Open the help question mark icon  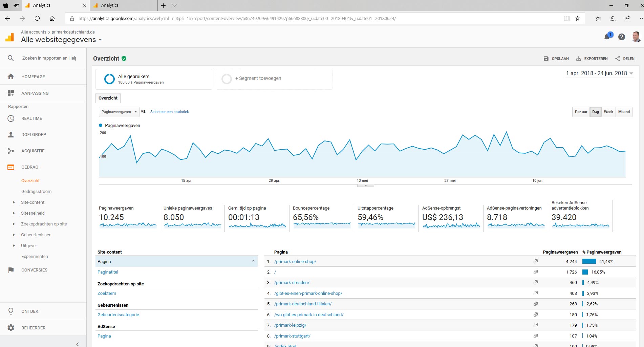click(x=622, y=37)
